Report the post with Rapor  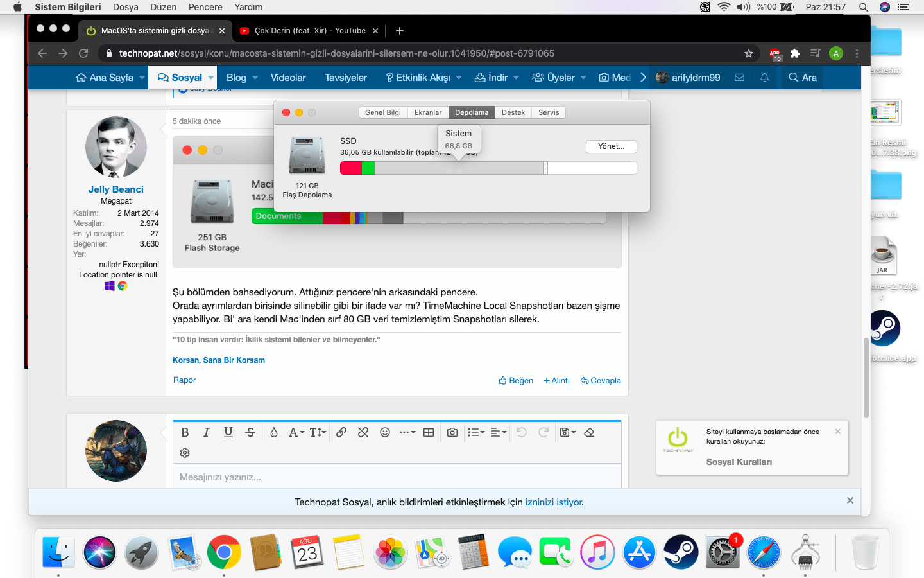pyautogui.click(x=185, y=380)
